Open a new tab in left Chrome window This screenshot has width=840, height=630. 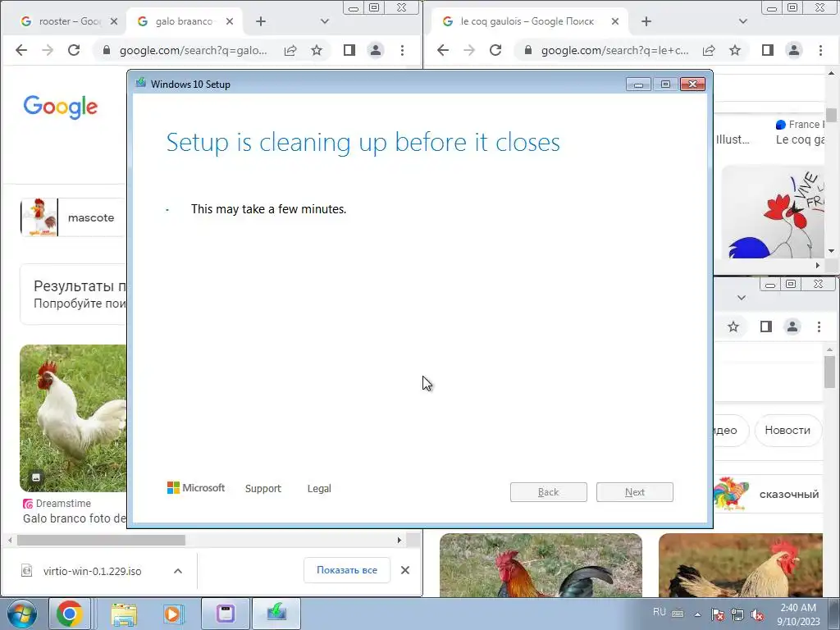(x=260, y=21)
